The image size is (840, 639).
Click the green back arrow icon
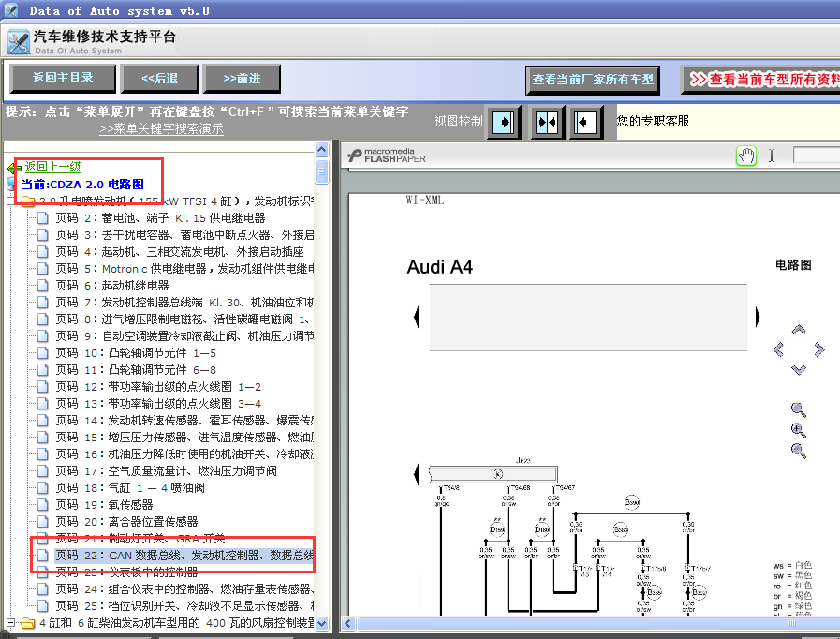pos(14,168)
